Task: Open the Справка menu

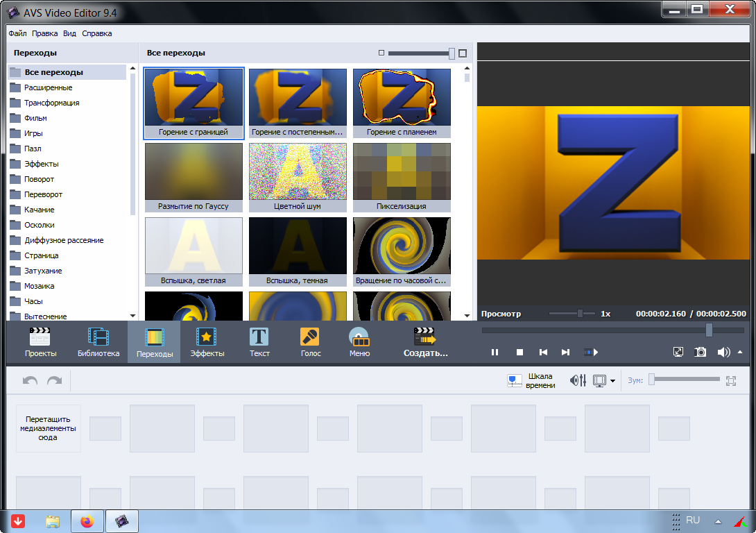Action: tap(96, 33)
